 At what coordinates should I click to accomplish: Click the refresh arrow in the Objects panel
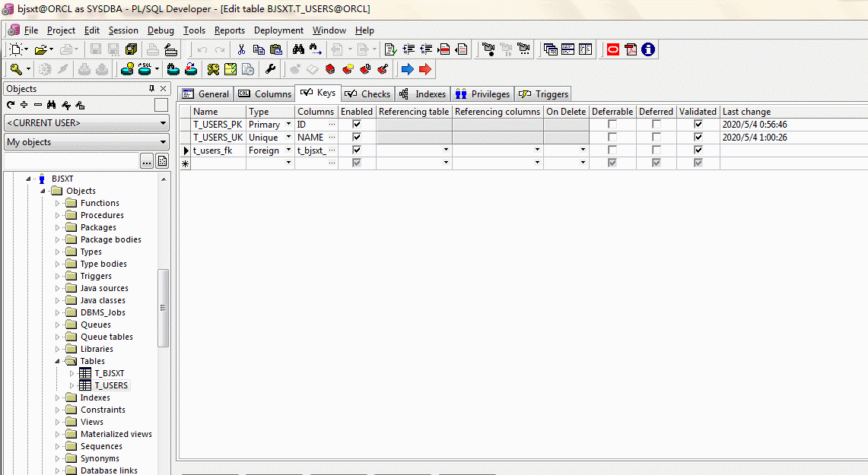tap(11, 105)
